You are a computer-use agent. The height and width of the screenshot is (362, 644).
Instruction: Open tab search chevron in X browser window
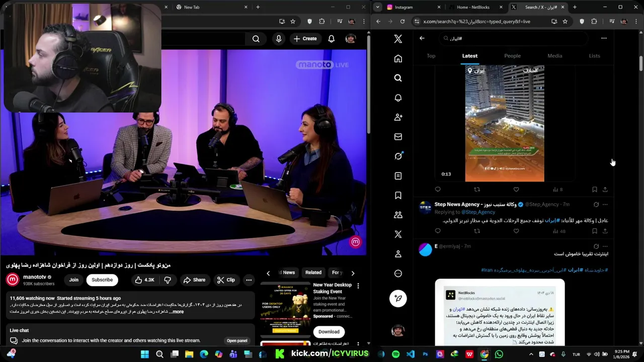[x=377, y=7]
